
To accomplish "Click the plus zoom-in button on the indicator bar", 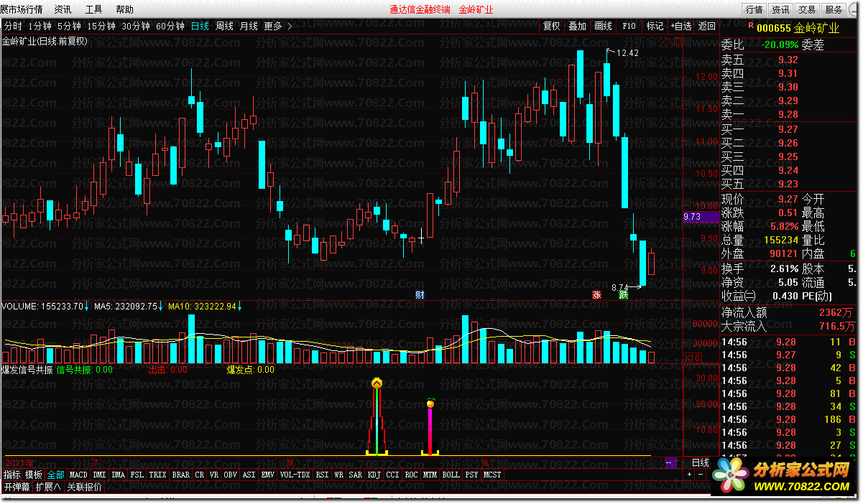I will coord(690,475).
